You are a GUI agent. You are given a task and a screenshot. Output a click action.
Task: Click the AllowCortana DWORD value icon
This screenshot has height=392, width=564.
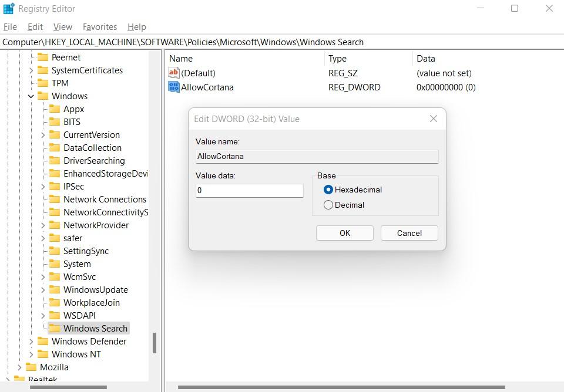174,87
